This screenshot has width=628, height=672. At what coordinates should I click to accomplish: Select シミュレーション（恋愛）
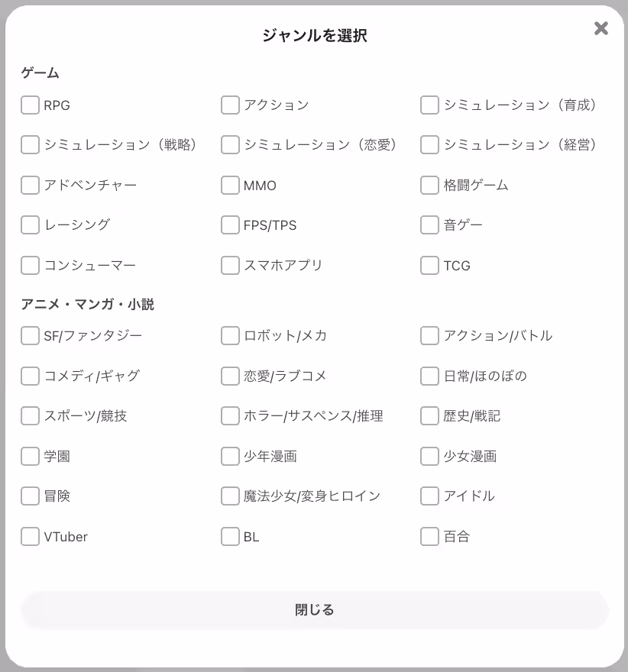tap(229, 145)
